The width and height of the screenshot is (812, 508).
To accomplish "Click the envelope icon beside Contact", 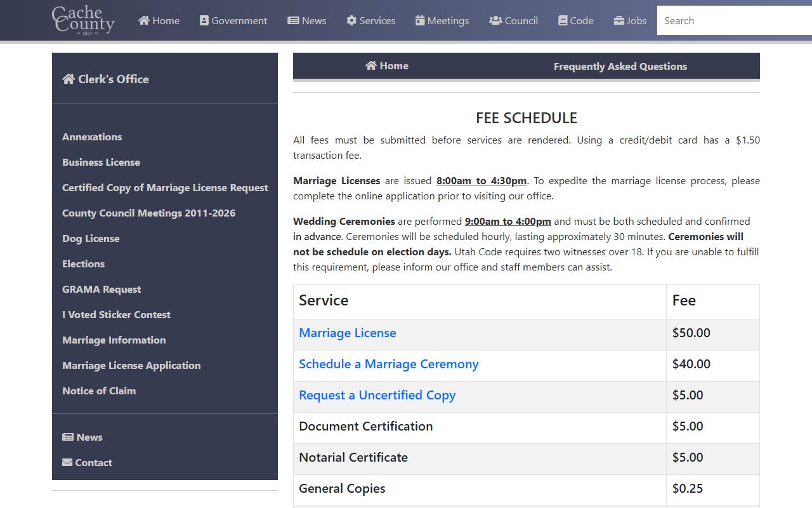I will pyautogui.click(x=67, y=462).
